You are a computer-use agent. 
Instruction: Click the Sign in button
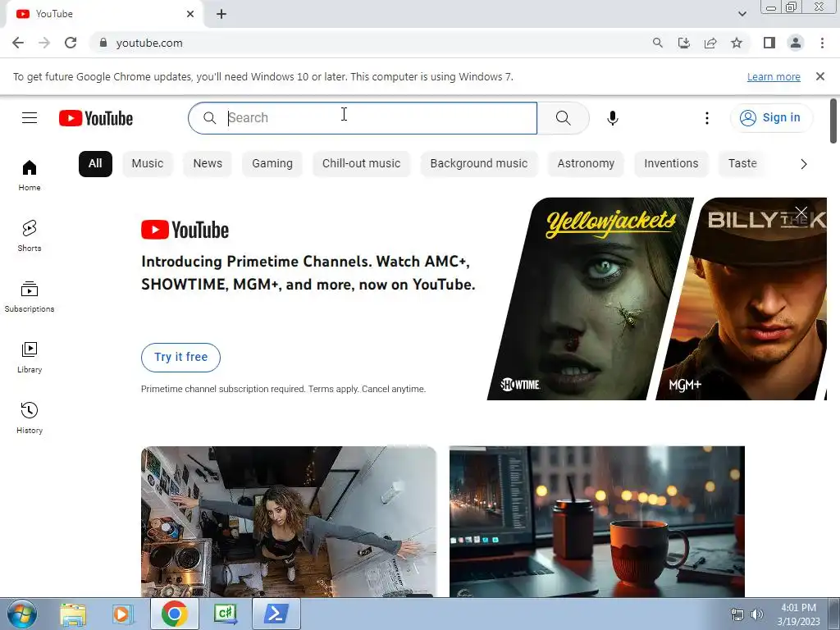coord(771,118)
